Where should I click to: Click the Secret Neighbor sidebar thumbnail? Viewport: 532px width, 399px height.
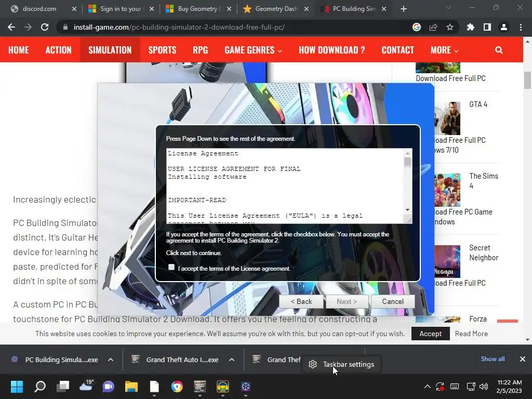pyautogui.click(x=447, y=262)
